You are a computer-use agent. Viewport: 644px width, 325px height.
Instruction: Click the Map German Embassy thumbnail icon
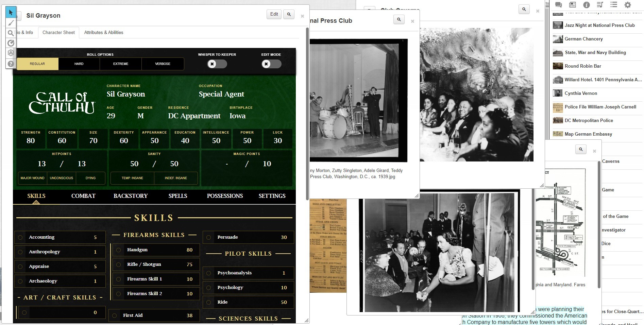[x=558, y=134]
